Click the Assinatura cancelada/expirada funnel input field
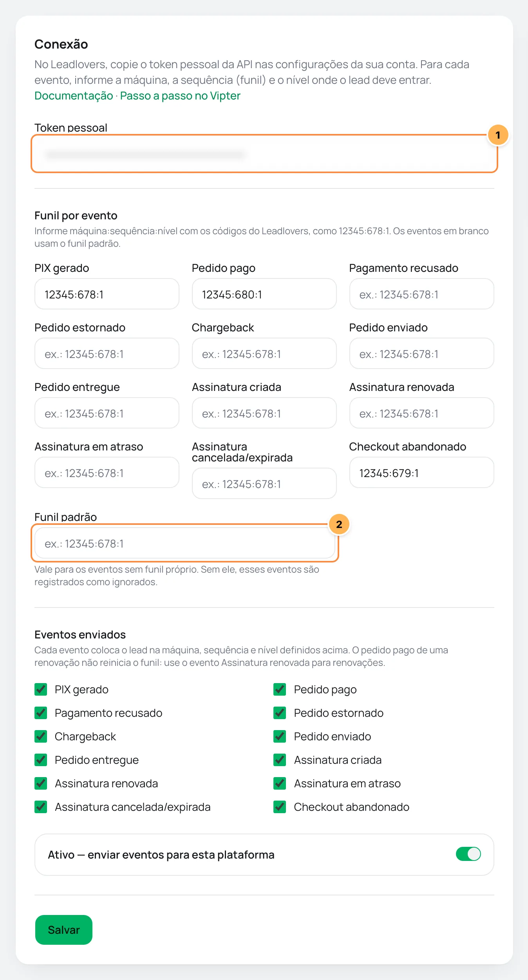This screenshot has width=528, height=980. pyautogui.click(x=264, y=483)
